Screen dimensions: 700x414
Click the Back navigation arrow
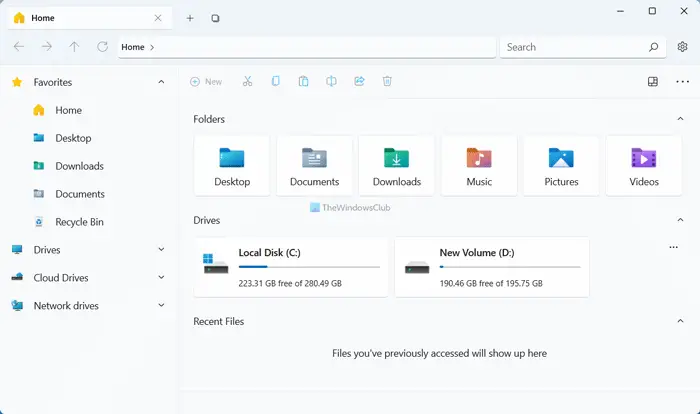pyautogui.click(x=19, y=46)
